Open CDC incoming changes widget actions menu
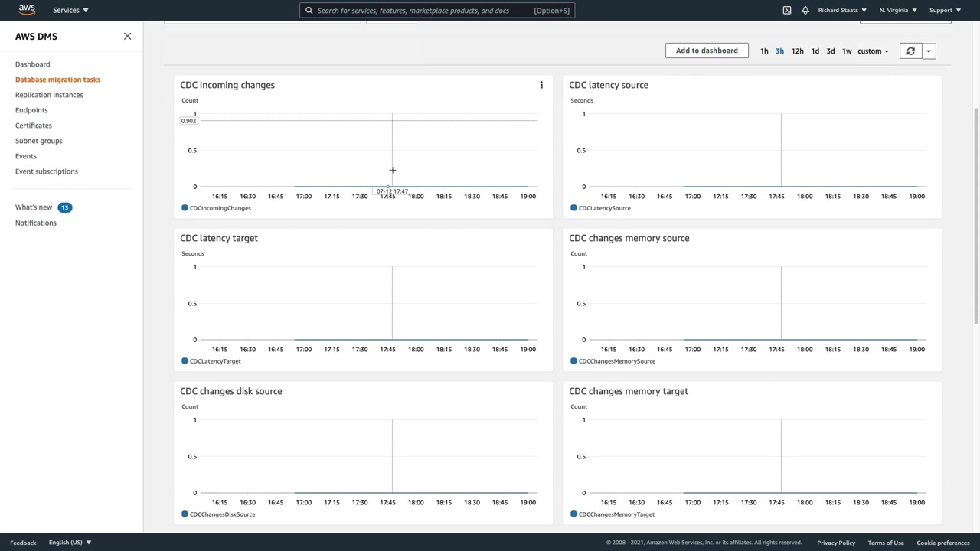The image size is (980, 551). [541, 85]
